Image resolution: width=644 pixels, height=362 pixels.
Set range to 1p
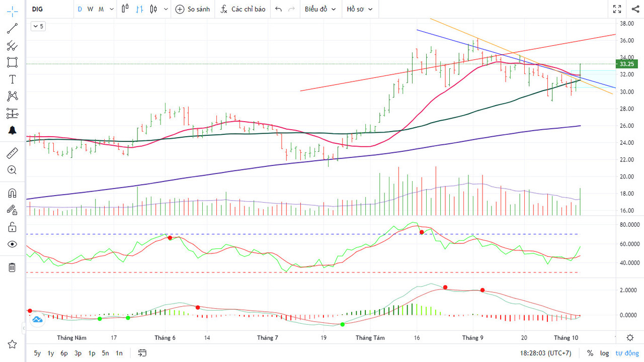click(92, 353)
